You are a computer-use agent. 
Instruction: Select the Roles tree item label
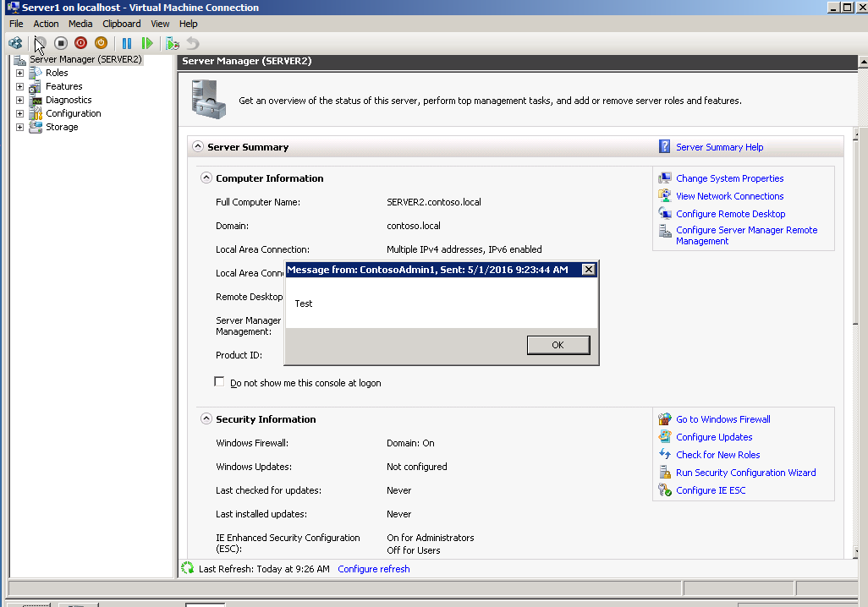[x=57, y=73]
